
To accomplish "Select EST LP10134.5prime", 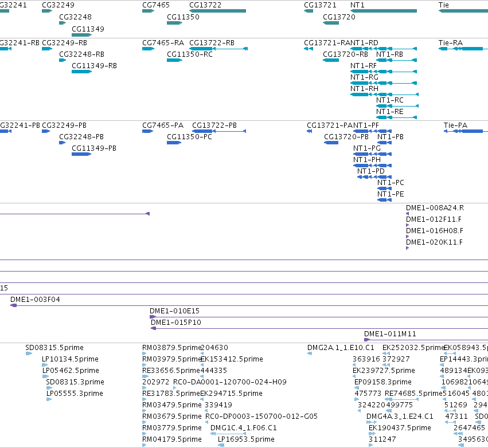I will [70, 359].
